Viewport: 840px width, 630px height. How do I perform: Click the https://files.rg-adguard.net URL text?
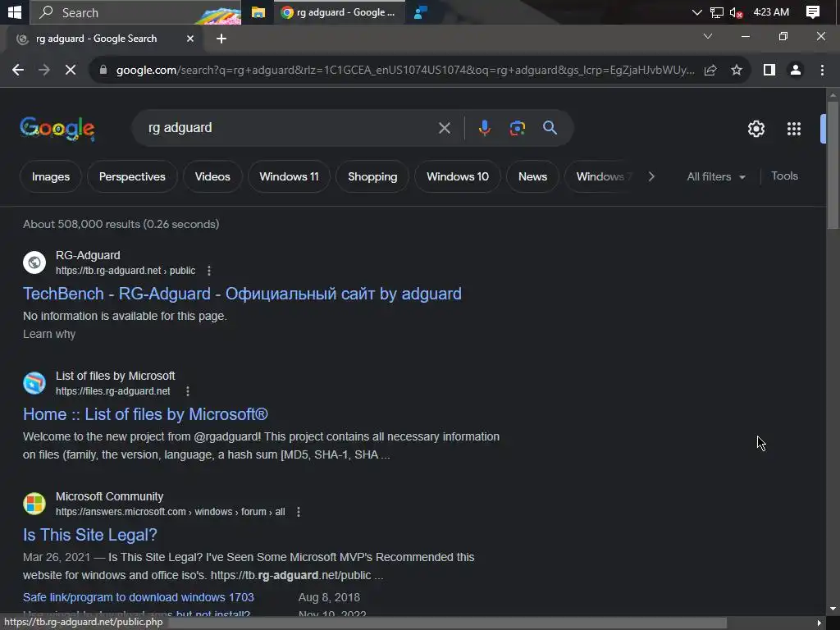coord(113,391)
